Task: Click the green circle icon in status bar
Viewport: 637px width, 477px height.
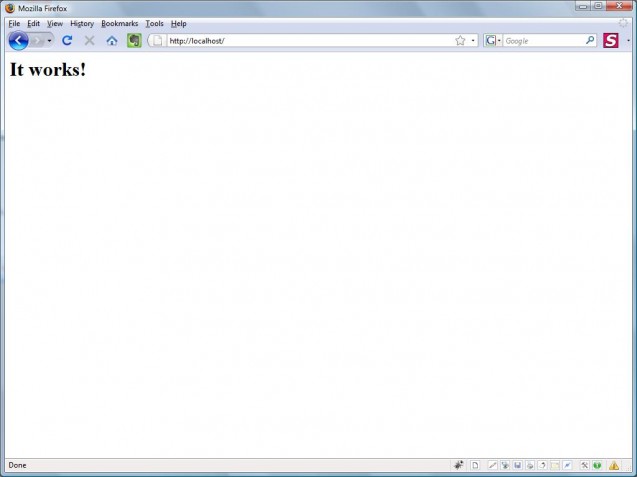Action: click(597, 465)
